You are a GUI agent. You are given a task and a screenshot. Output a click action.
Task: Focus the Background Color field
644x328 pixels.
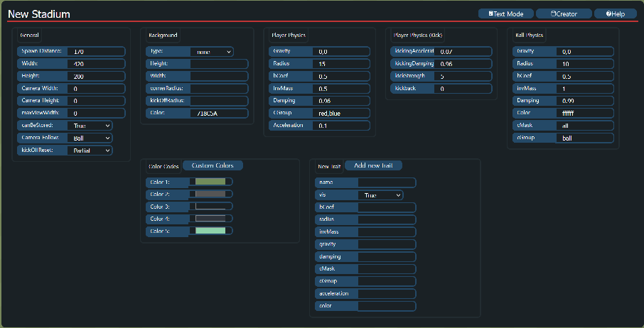click(220, 113)
